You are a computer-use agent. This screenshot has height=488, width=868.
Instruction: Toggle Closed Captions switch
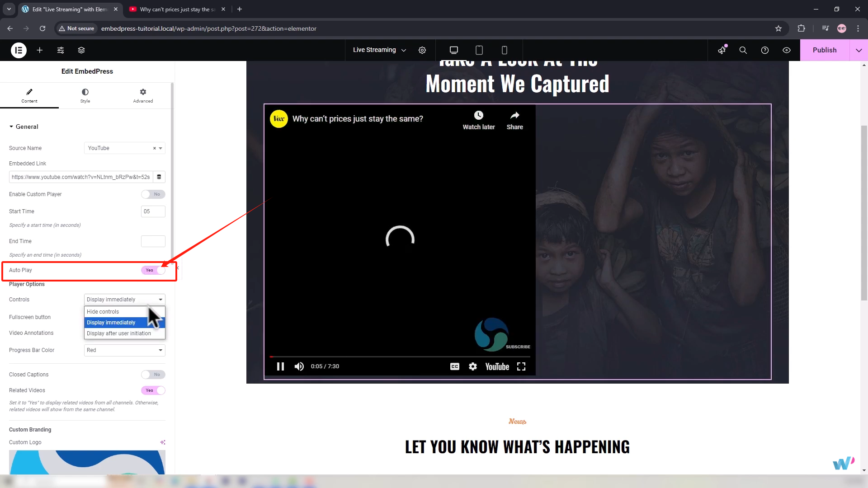(153, 375)
